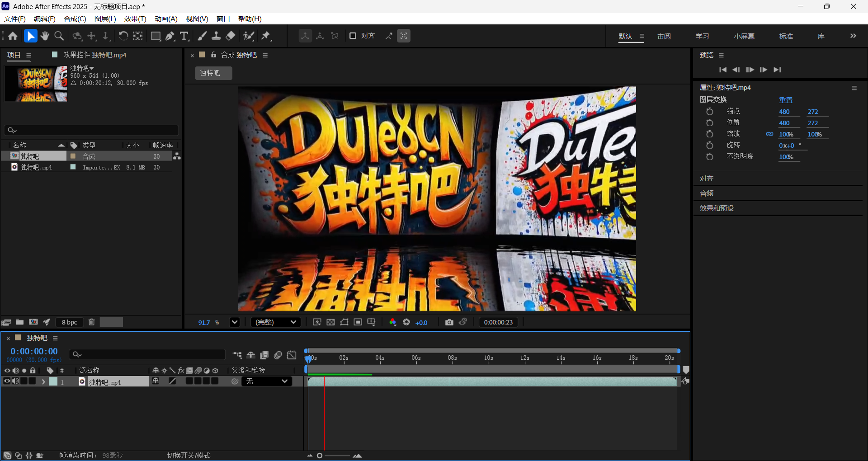868x461 pixels.
Task: Create new composition icon in Project panel
Action: [33, 322]
